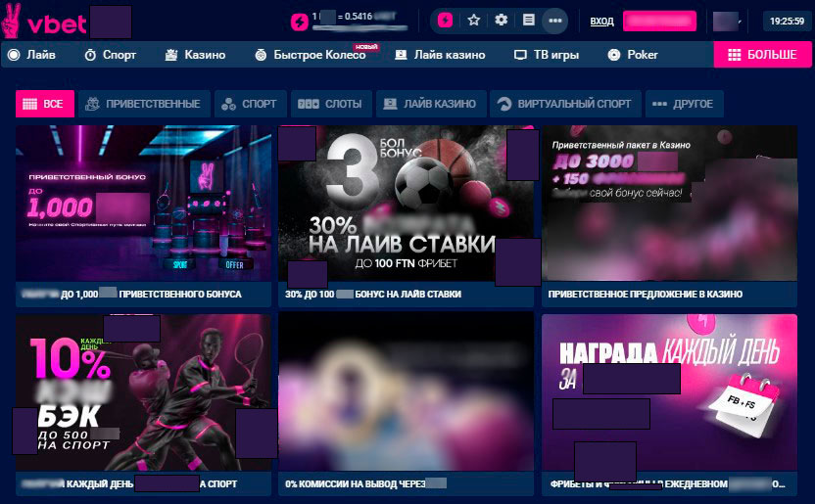The height and width of the screenshot is (504, 815).
Task: Click the slot reels icon on СЛОТЫ
Action: pos(309,104)
